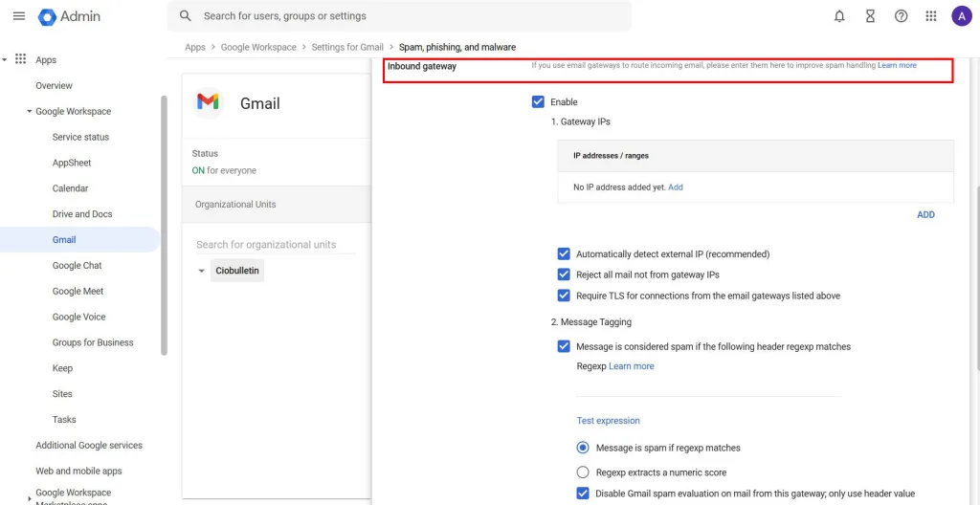The width and height of the screenshot is (980, 505).
Task: Expand the Ciobulletin organizational unit
Action: (x=201, y=272)
